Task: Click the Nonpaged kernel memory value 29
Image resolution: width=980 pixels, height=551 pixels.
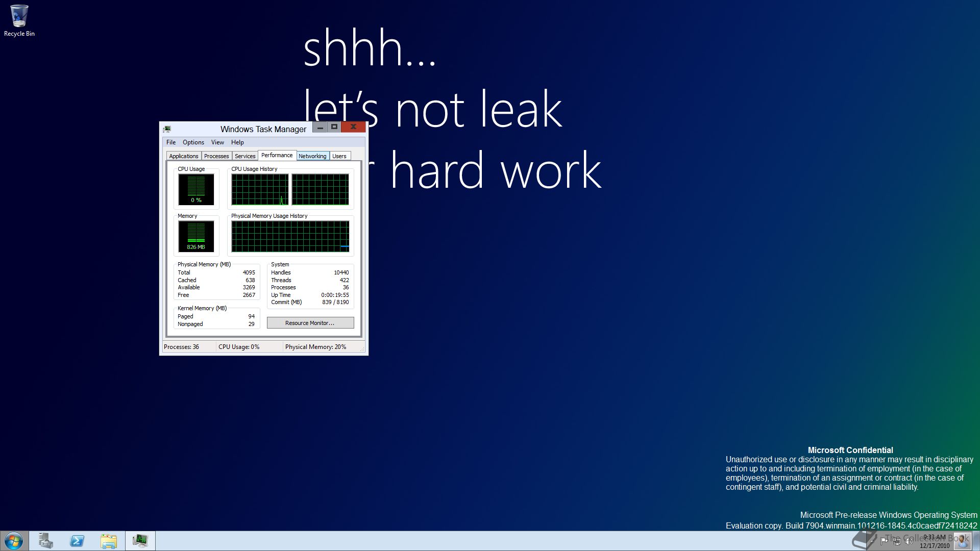Action: (251, 324)
